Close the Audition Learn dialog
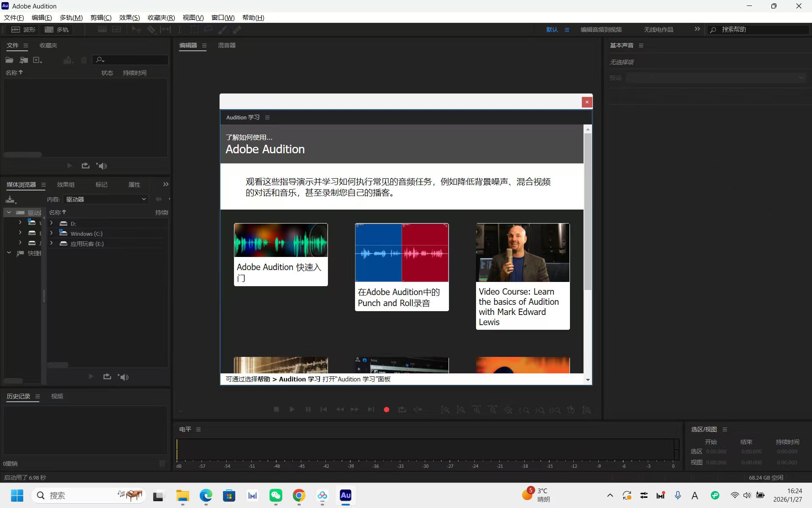The image size is (812, 508). pyautogui.click(x=587, y=102)
